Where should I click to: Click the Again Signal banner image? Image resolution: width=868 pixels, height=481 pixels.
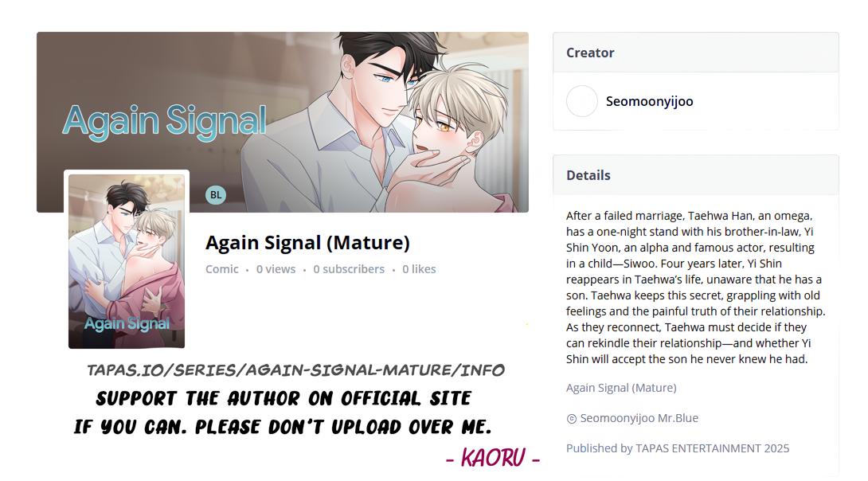tap(283, 122)
